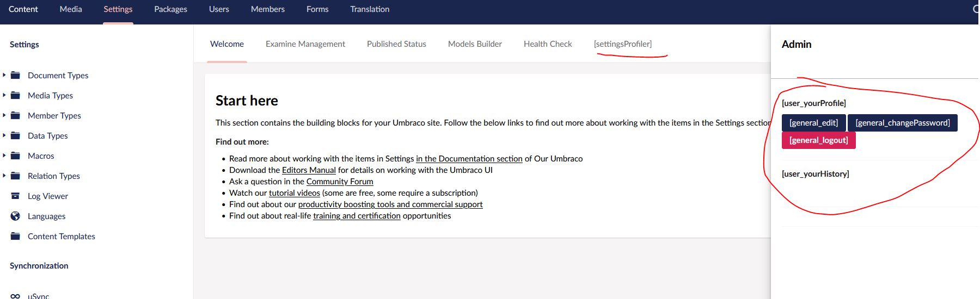
Task: Switch to the Users section
Action: pos(219,9)
